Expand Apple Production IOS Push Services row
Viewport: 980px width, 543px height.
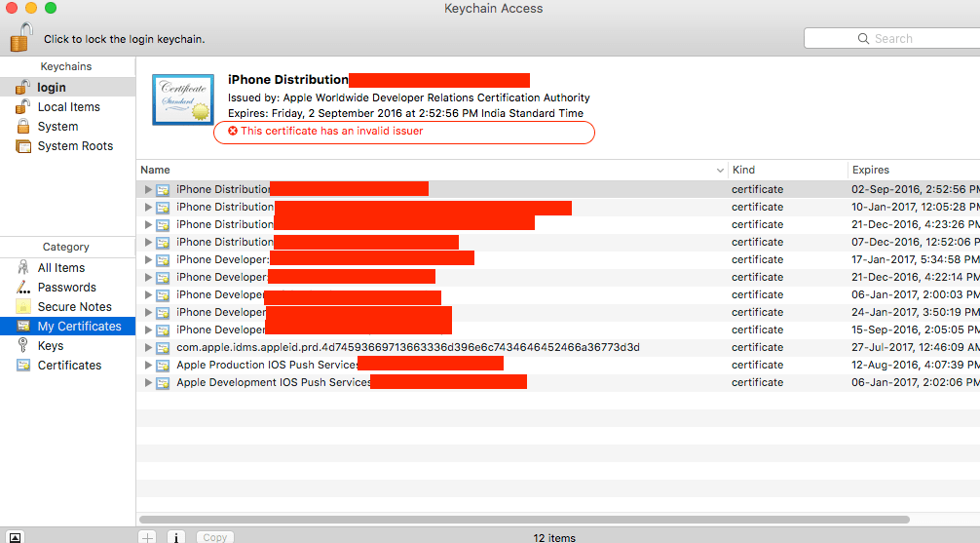[x=148, y=364]
